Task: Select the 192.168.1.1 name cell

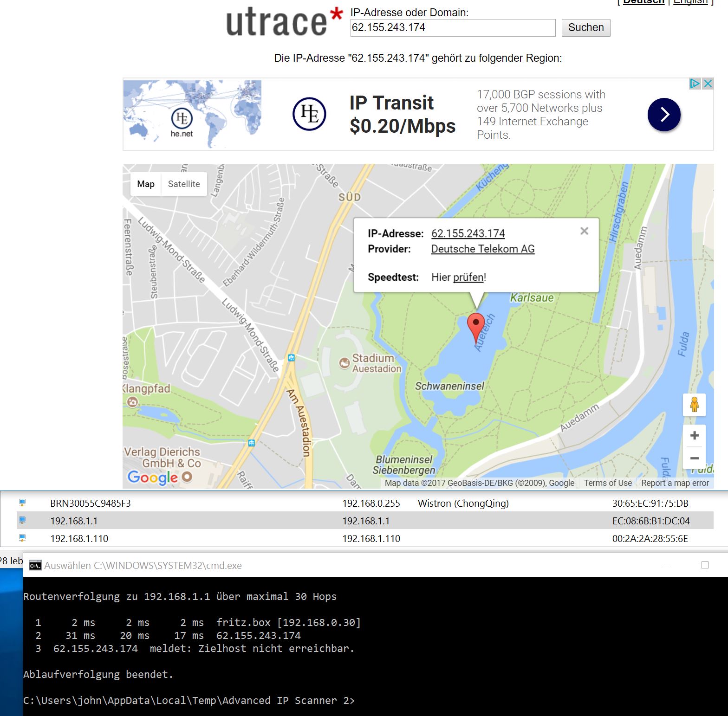Action: pos(74,521)
